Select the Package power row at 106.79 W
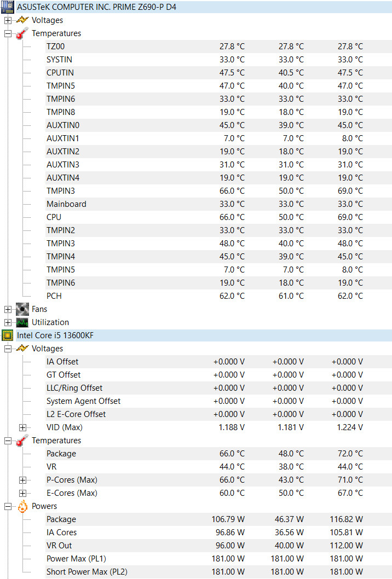 point(218,519)
